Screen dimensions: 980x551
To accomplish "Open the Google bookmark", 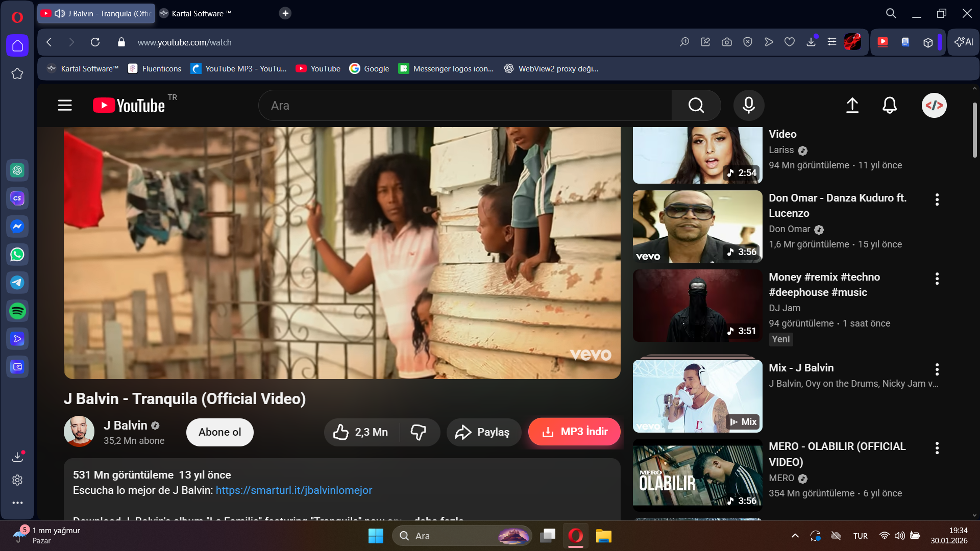I will 369,68.
